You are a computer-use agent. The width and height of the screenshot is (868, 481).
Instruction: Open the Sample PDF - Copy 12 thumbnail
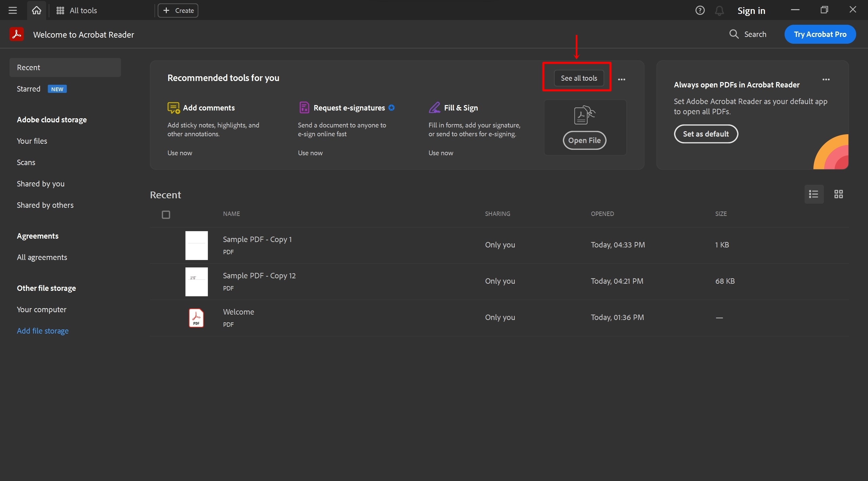pos(197,282)
